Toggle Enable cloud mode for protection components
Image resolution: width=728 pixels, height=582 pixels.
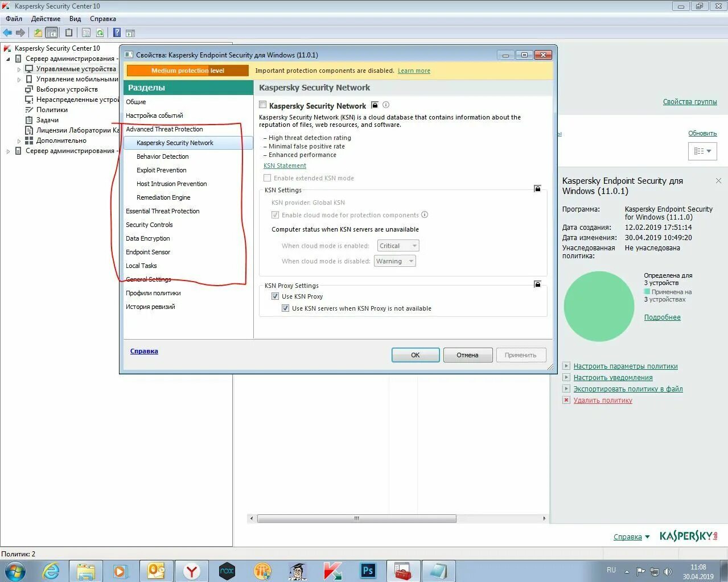[x=275, y=215]
